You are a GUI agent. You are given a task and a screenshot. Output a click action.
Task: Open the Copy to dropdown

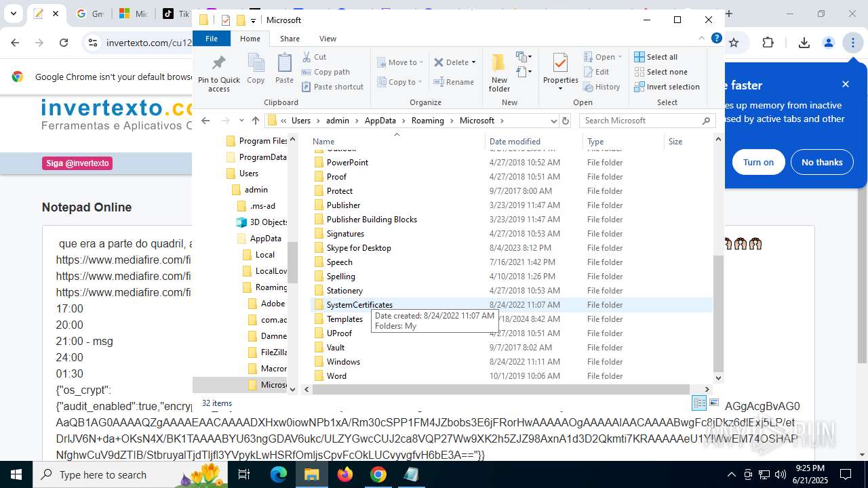point(400,82)
